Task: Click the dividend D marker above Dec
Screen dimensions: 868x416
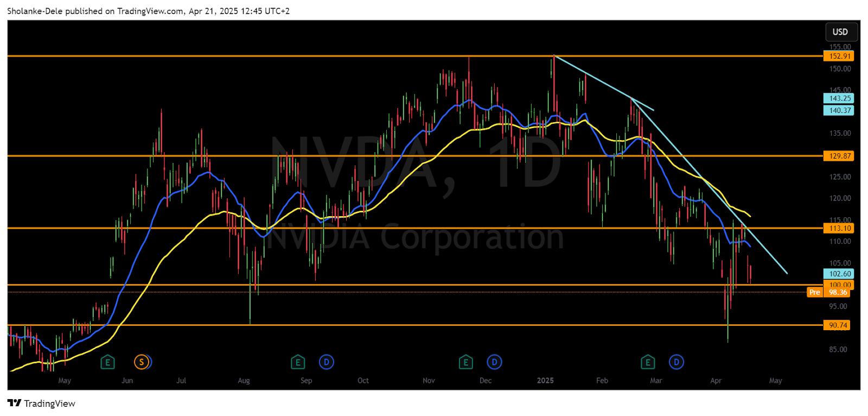Action: 494,362
